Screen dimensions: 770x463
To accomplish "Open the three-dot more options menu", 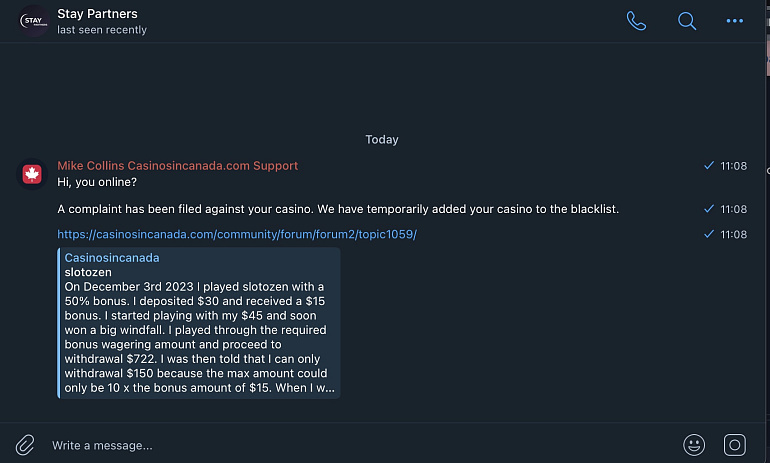I will [x=735, y=21].
